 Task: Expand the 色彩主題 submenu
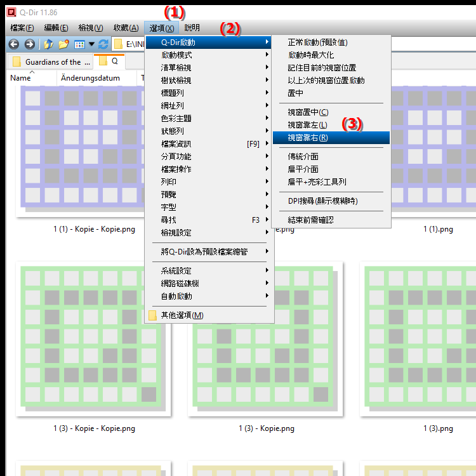click(209, 119)
